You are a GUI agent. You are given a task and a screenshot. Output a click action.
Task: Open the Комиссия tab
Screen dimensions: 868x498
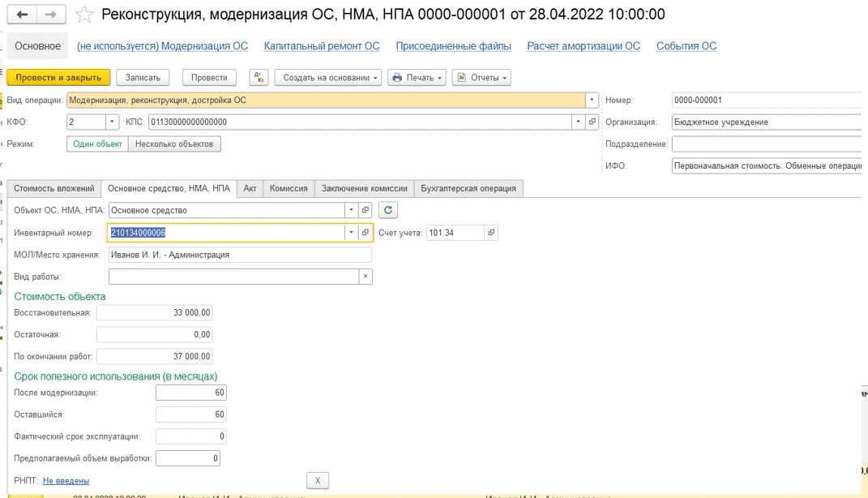coord(289,188)
